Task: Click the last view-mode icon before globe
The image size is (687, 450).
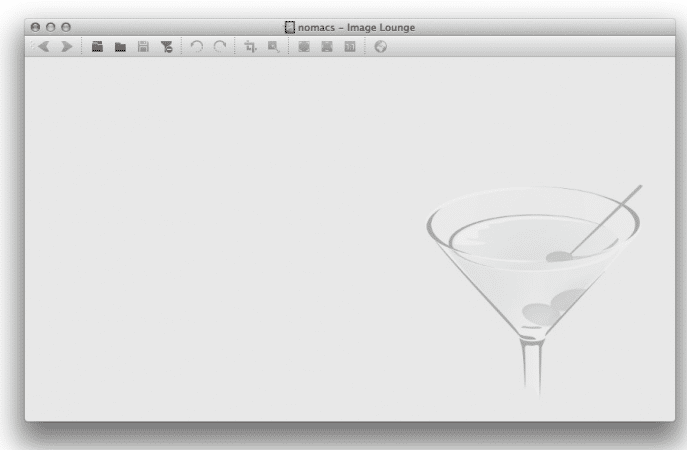Action: [x=348, y=46]
